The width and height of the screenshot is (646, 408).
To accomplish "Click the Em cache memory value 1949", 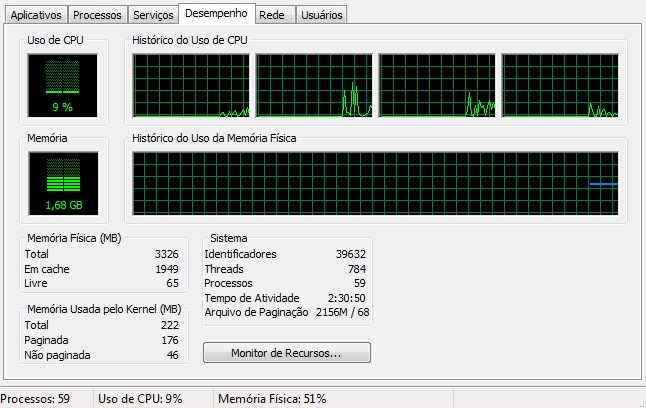I will point(167,269).
